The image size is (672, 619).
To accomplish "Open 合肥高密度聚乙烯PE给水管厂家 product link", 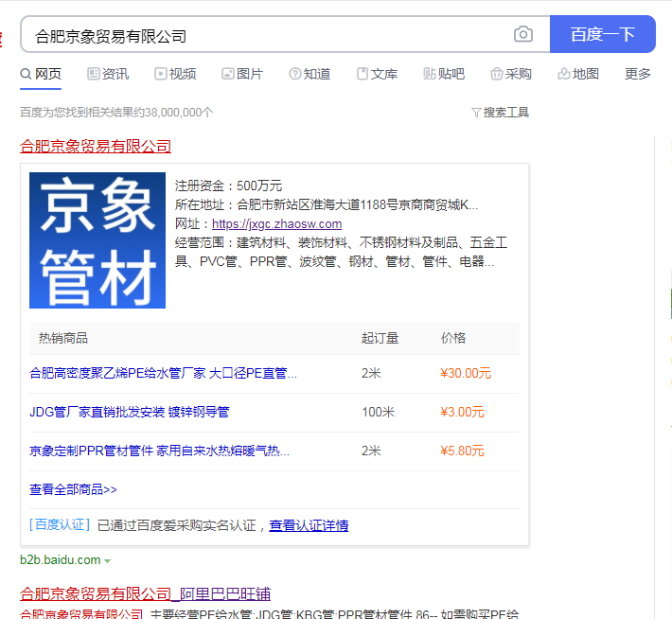I will coord(163,373).
